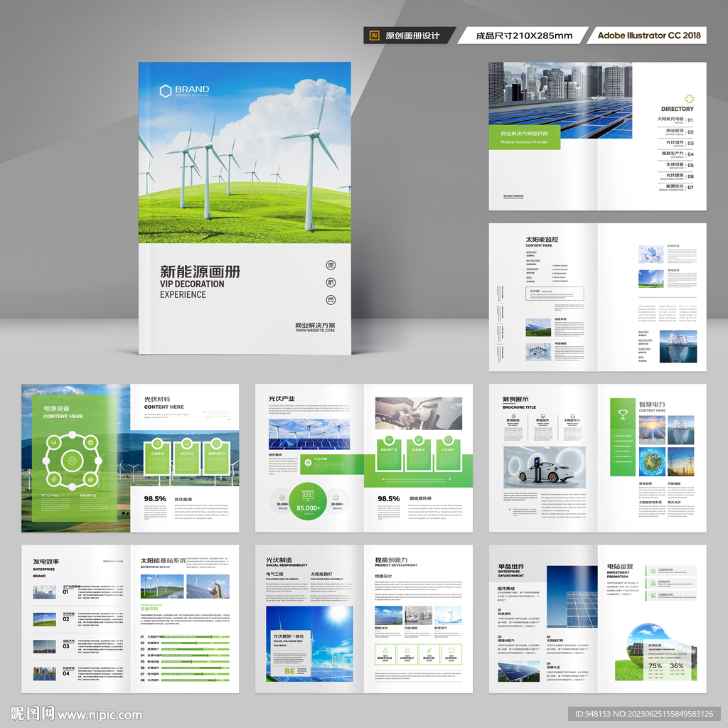
Task: Select directory entry 生成设备 05
Action: click(680, 165)
